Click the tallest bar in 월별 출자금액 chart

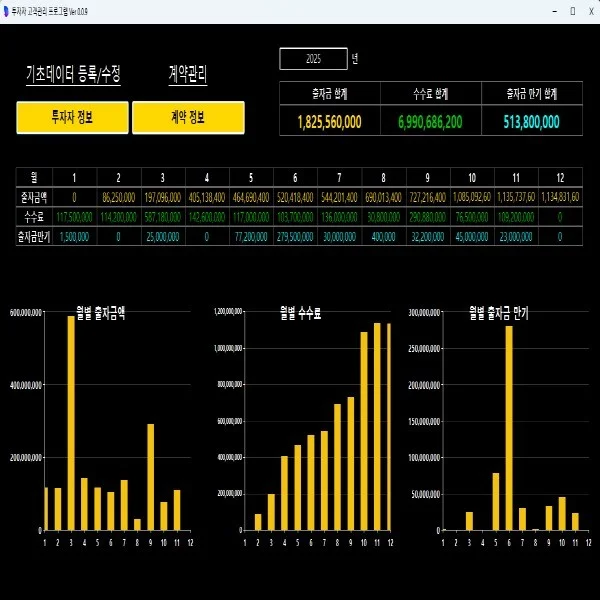71,422
